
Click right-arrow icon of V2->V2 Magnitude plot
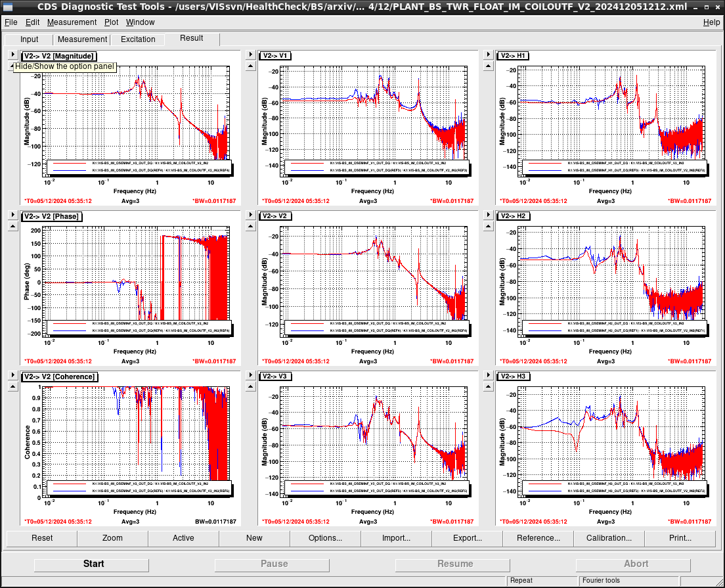(x=13, y=55)
